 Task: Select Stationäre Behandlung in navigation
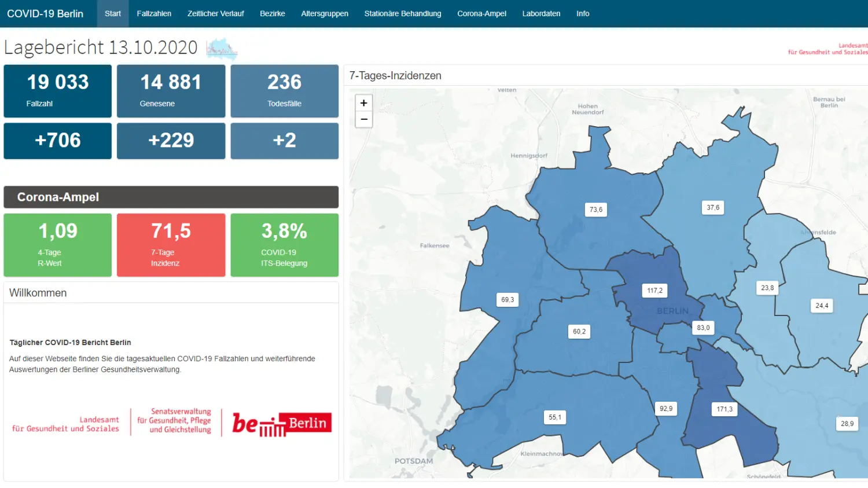(403, 13)
